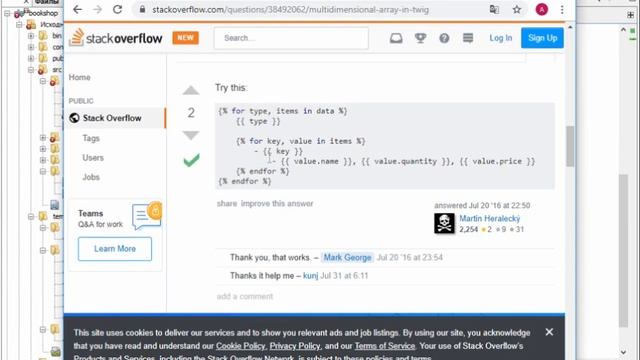640x360 pixels.
Task: Close the cookie notice with the X
Action: click(x=549, y=332)
